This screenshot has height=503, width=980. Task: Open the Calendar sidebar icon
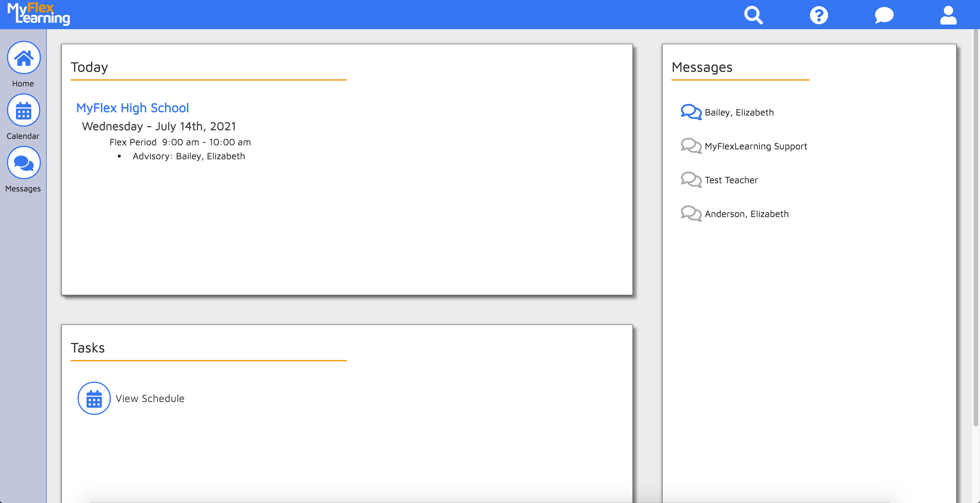pyautogui.click(x=24, y=111)
